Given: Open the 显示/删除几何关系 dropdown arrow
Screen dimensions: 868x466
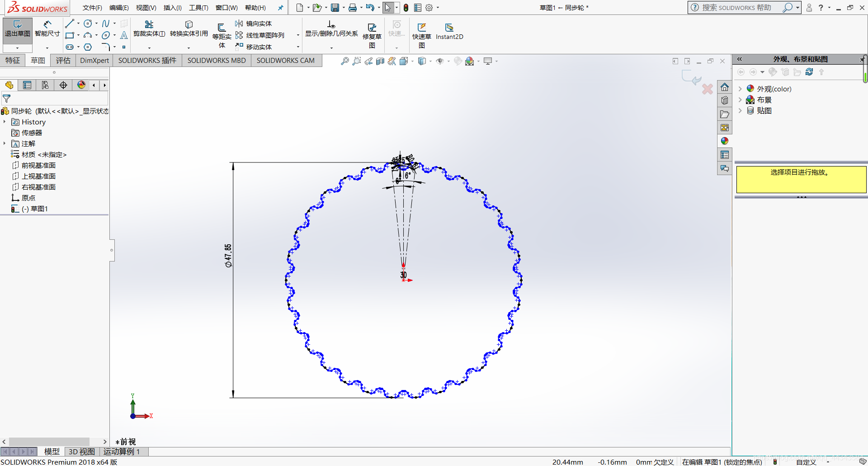Looking at the screenshot, I should coord(331,48).
